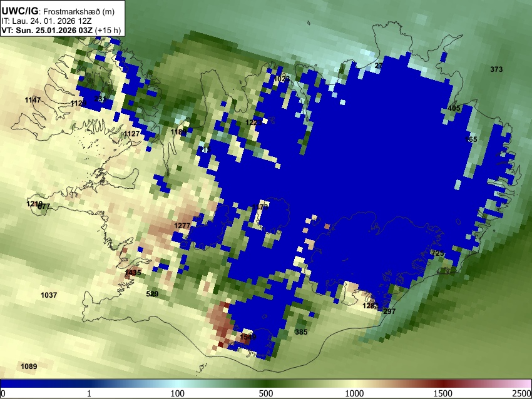Click the 1089 value label
The image size is (532, 399).
click(29, 366)
